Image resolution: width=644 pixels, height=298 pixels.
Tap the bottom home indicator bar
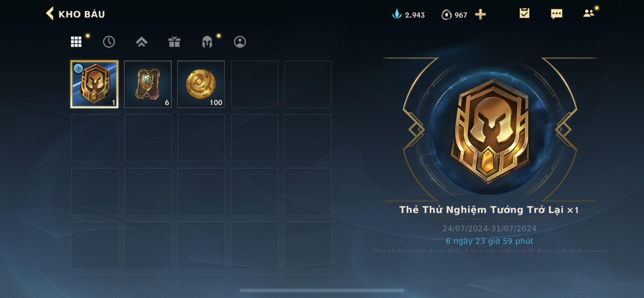[322, 291]
